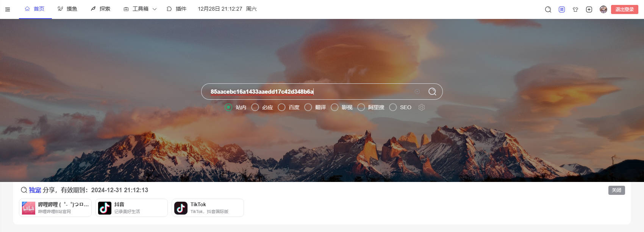Open the TikTok site card
The image size is (644, 232).
[208, 208]
